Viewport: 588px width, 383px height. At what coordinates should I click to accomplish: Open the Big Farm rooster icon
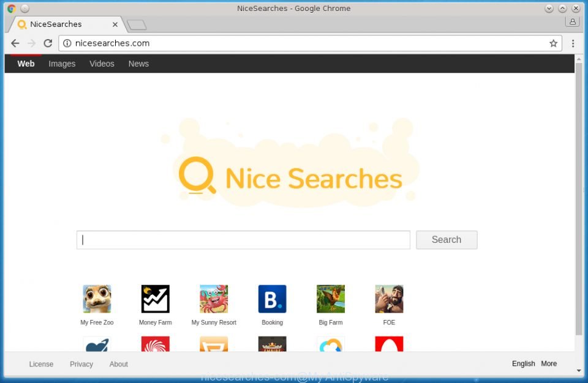(x=331, y=299)
